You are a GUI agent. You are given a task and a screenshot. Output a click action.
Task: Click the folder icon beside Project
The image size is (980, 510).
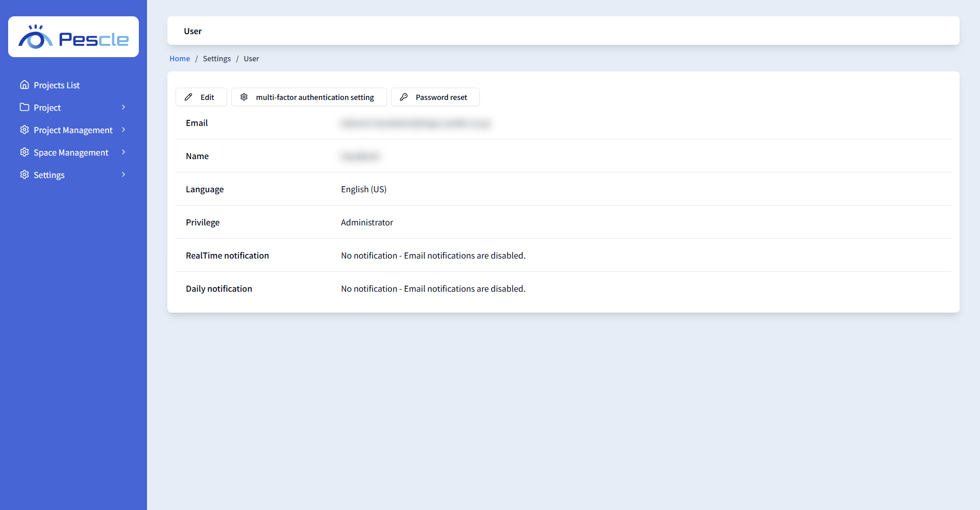coord(24,107)
